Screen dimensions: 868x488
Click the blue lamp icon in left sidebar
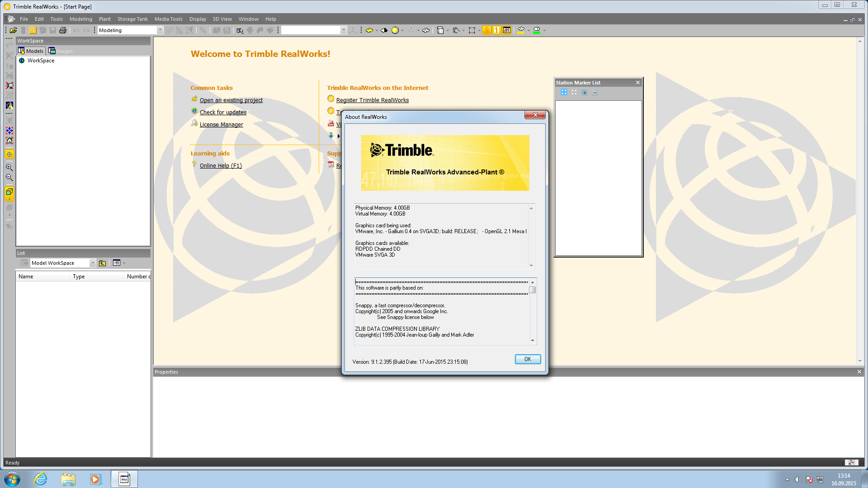tap(9, 105)
